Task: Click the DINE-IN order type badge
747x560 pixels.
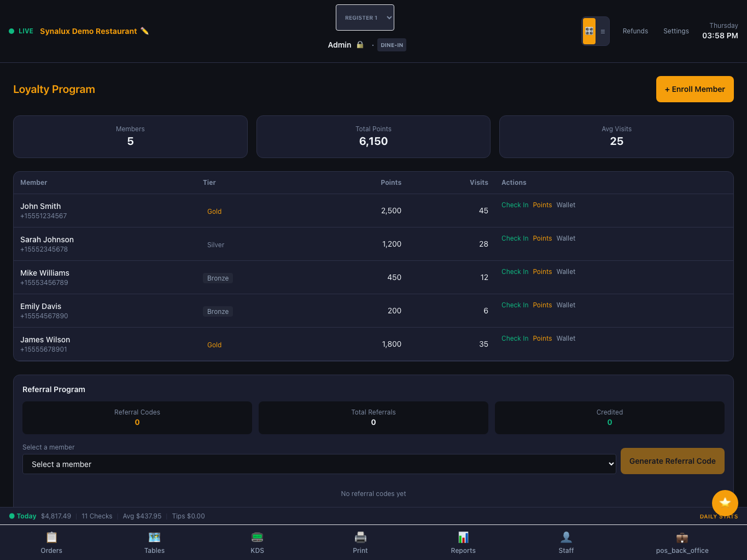Action: (x=392, y=45)
